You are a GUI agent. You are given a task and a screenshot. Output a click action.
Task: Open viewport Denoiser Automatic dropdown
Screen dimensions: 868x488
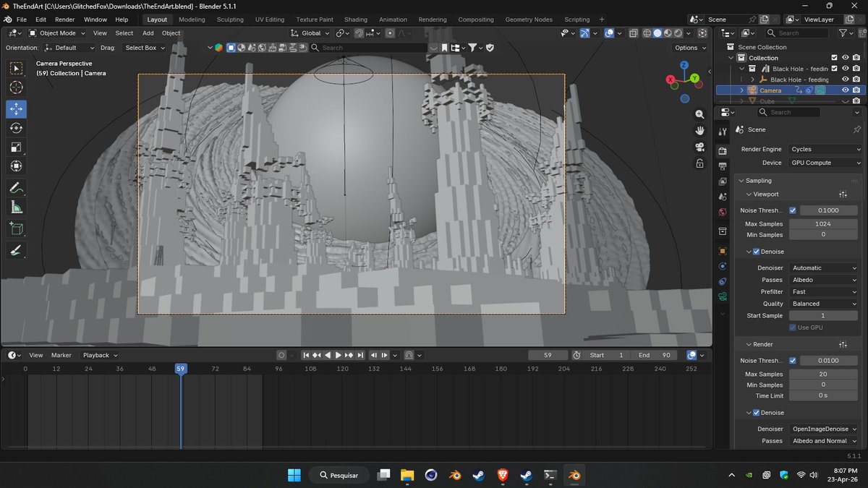pos(824,267)
